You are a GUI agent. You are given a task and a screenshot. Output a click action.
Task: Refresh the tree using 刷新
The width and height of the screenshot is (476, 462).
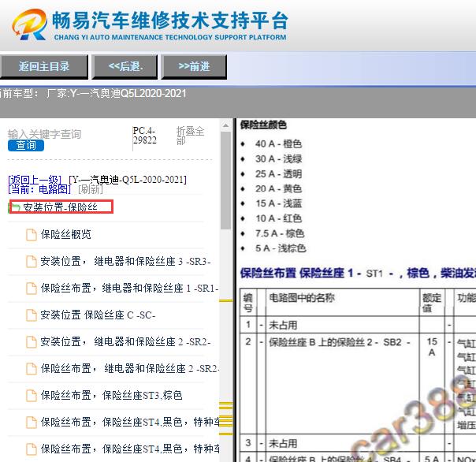[91, 189]
